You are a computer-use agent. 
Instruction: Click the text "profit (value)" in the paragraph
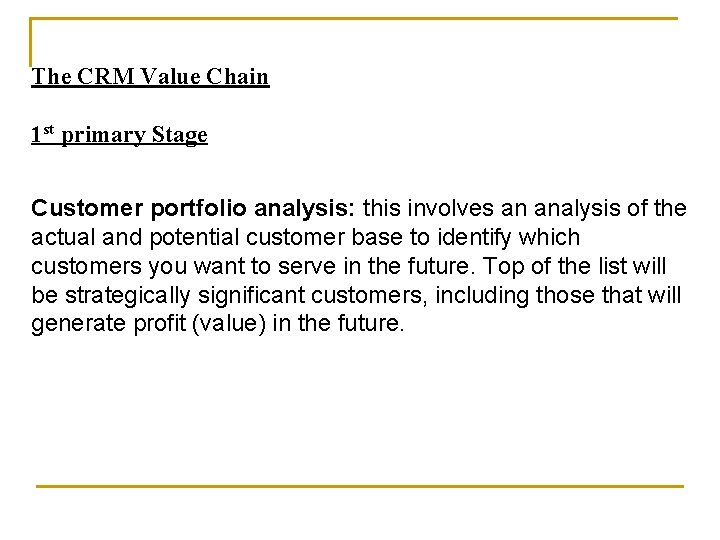[x=195, y=324]
